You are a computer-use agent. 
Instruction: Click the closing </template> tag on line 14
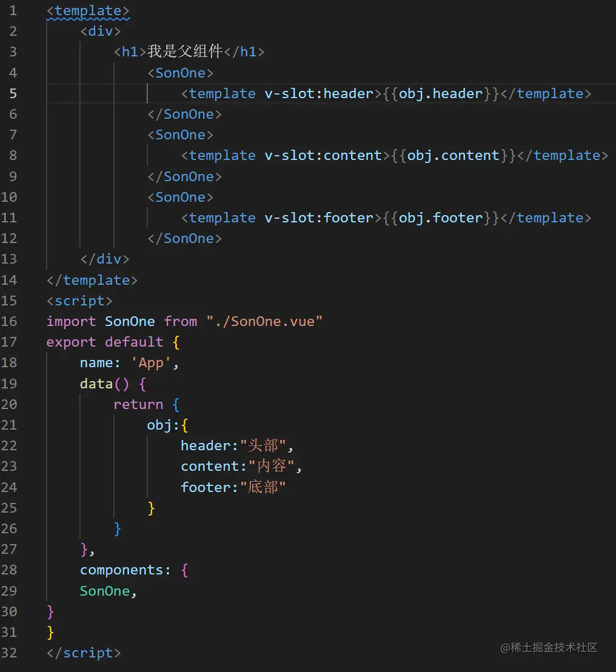[x=92, y=280]
